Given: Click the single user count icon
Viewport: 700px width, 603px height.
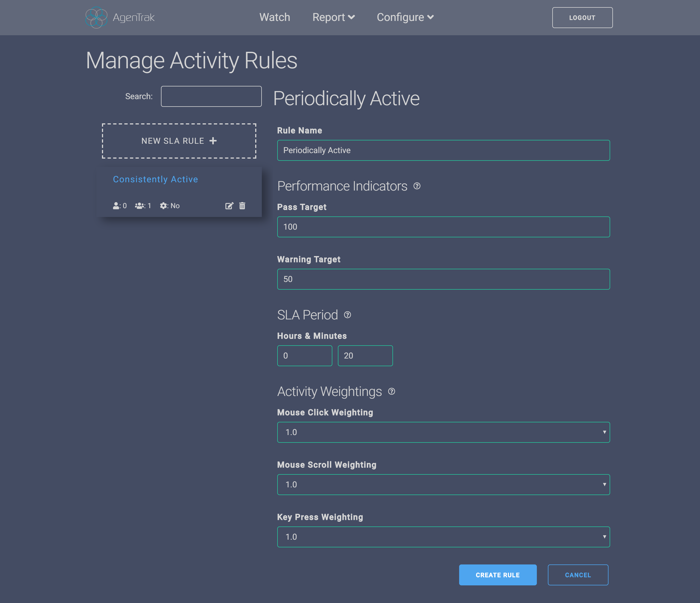Looking at the screenshot, I should tap(116, 206).
